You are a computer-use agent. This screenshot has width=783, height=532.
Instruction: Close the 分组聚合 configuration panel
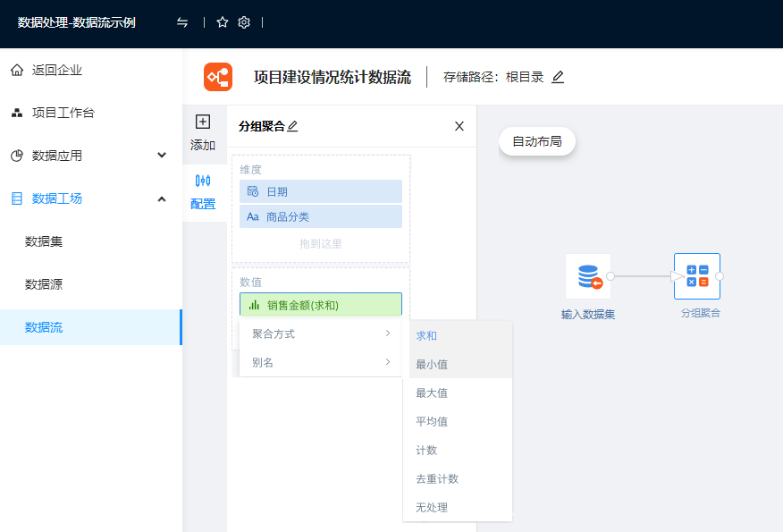(x=459, y=126)
